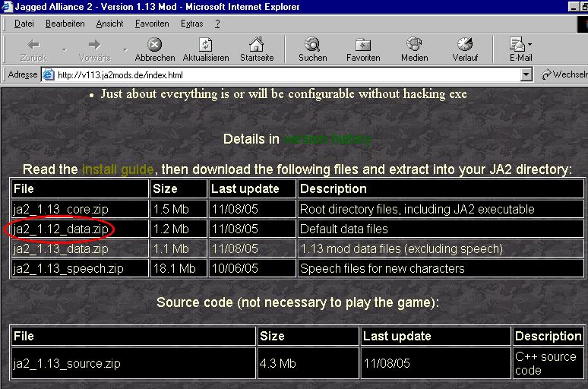Image resolution: width=588 pixels, height=389 pixels.
Task: Open the Ansicht menu
Action: 109,24
